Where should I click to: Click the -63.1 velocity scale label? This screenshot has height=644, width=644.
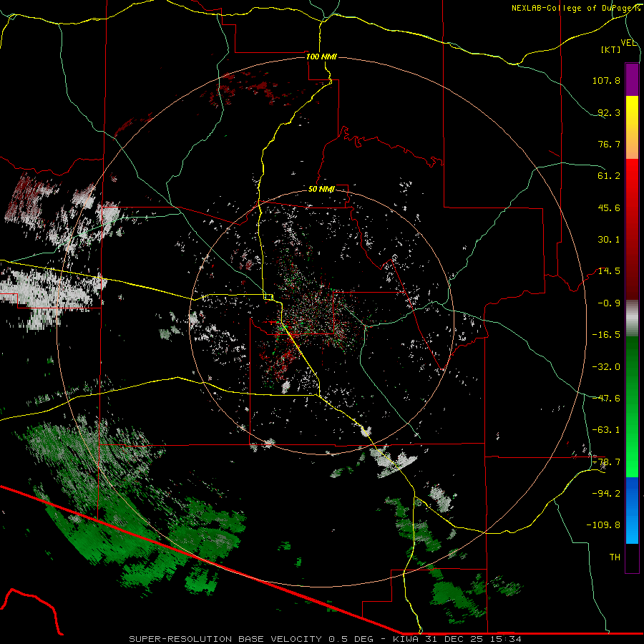pyautogui.click(x=606, y=429)
